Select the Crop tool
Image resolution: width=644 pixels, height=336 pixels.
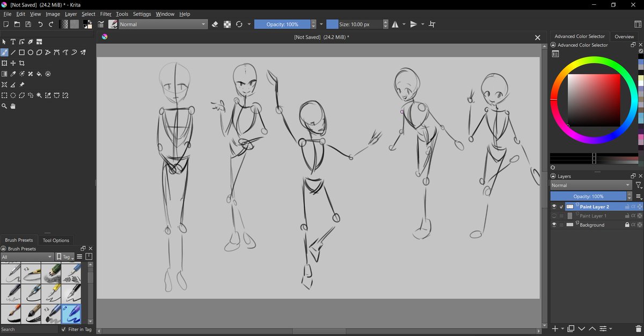[x=22, y=63]
